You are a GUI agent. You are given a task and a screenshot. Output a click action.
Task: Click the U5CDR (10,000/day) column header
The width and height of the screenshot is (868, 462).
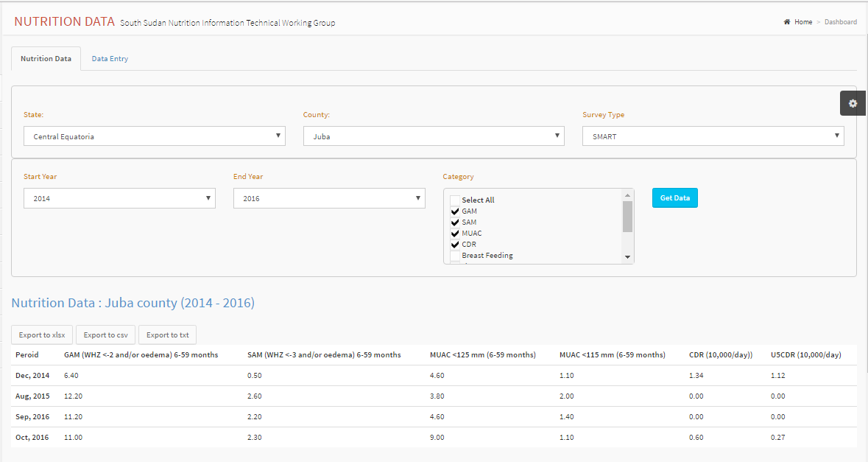tap(806, 354)
